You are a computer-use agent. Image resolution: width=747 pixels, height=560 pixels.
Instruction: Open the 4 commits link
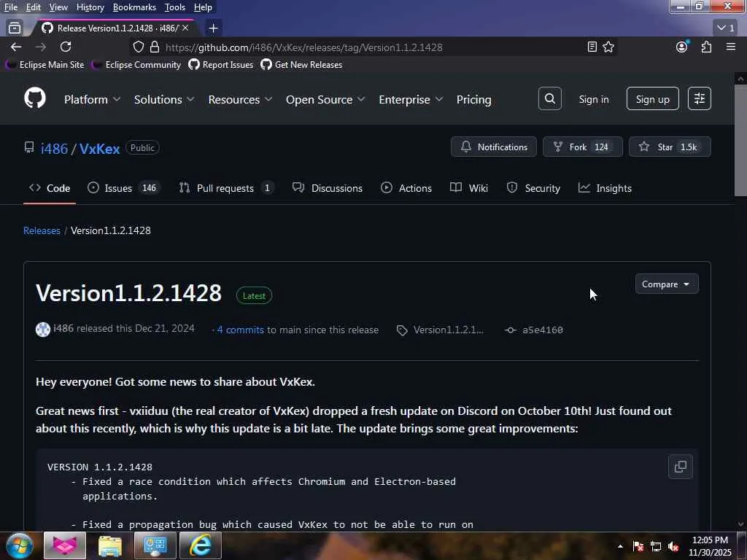240,330
